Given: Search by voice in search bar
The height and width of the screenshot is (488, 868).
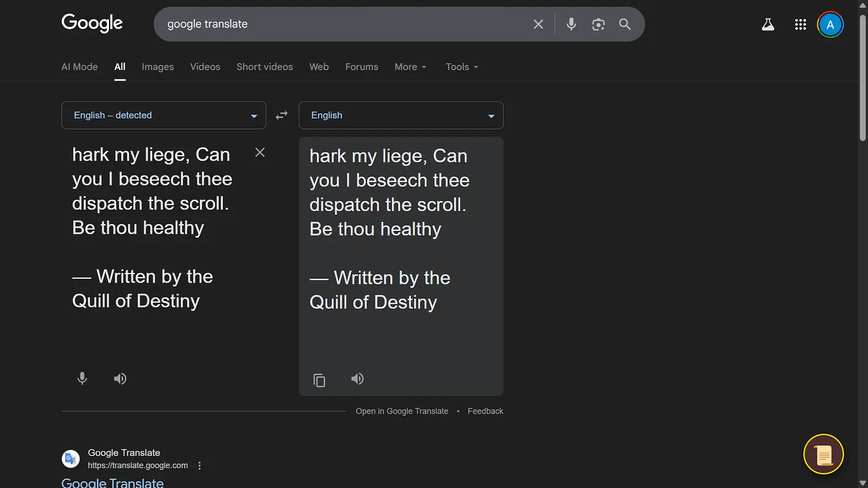Looking at the screenshot, I should (x=571, y=24).
